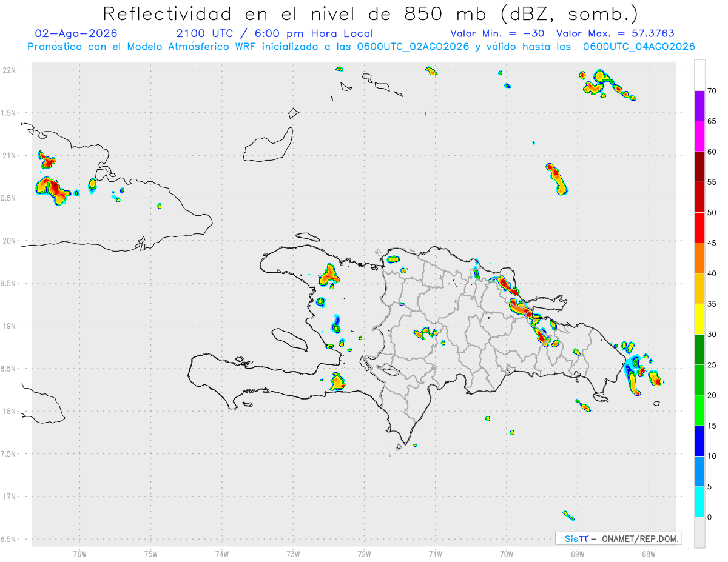This screenshot has width=728, height=562.
Task: Click colorbar label '60'
Action: coord(712,152)
